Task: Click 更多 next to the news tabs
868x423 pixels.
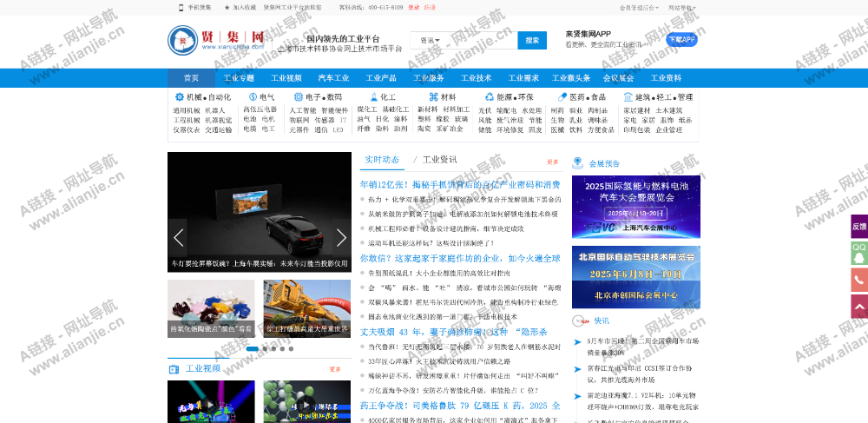Action: (x=552, y=162)
